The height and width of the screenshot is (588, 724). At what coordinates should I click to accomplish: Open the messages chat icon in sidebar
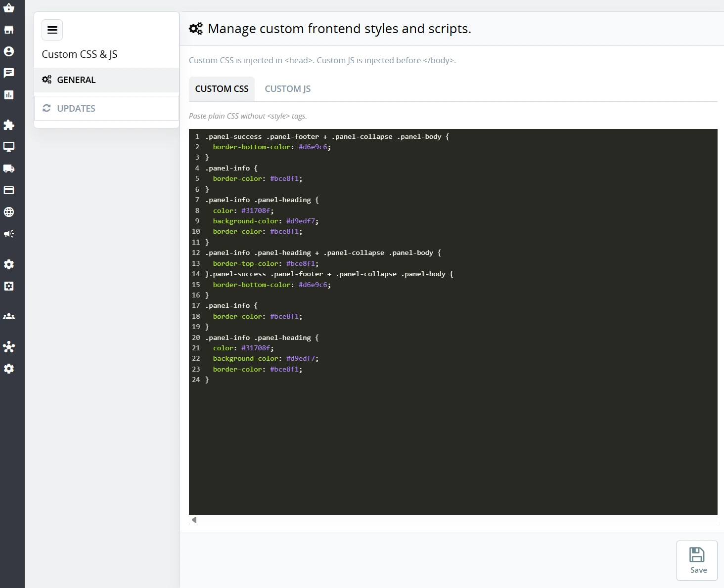[9, 73]
